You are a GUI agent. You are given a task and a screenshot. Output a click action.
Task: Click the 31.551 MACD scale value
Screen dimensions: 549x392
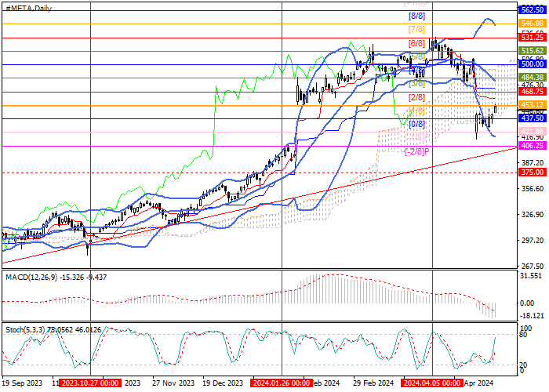[533, 276]
